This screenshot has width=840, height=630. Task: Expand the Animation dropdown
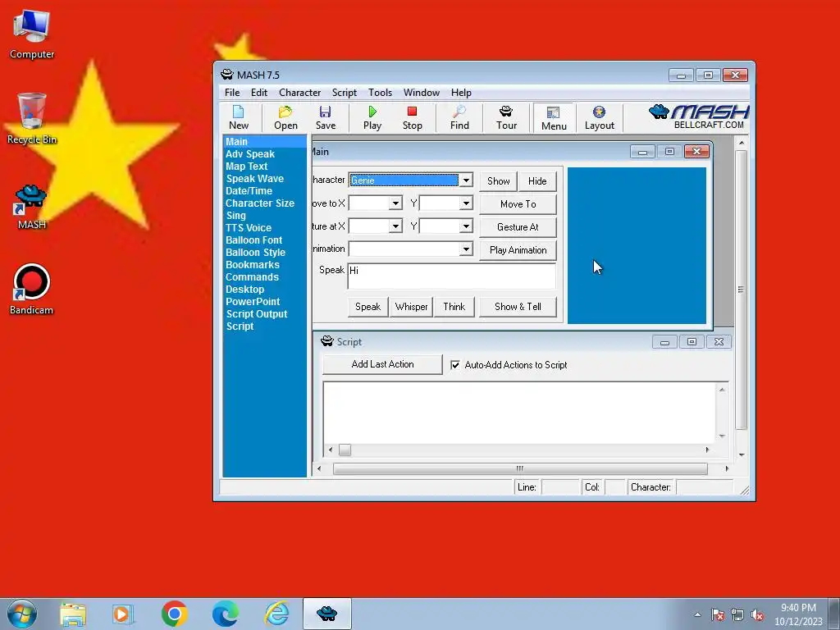point(466,249)
